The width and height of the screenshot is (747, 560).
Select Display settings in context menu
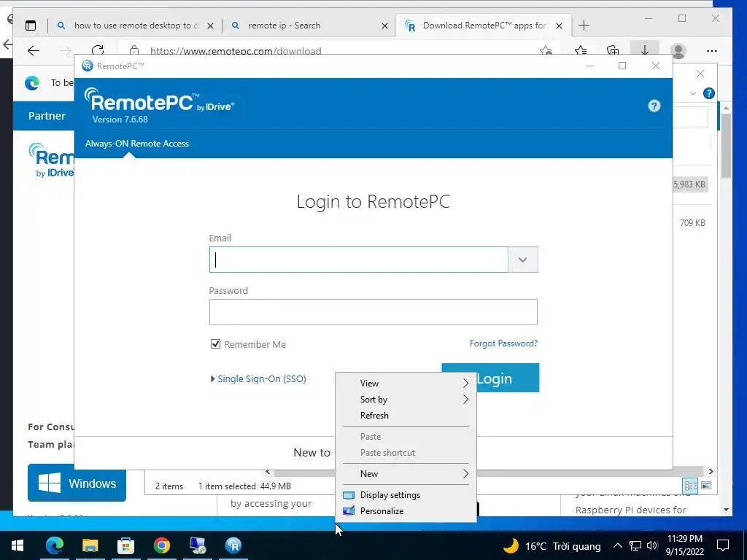tap(406, 495)
